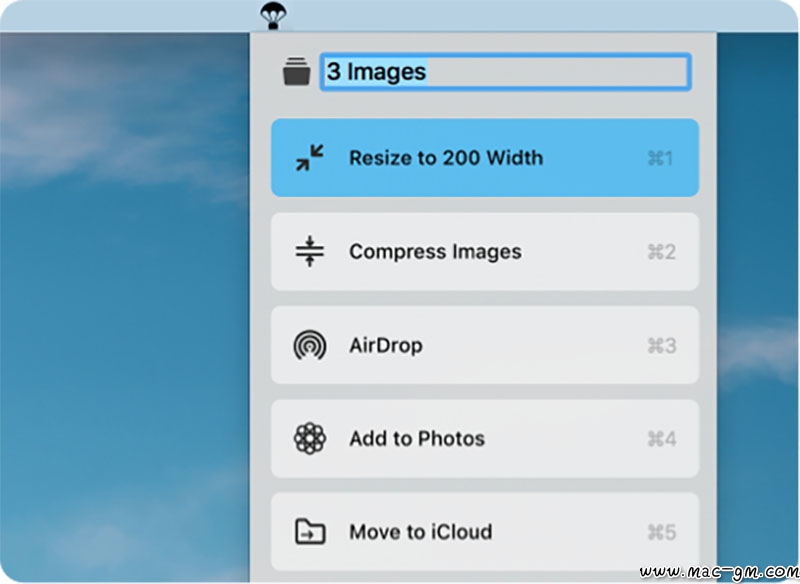Click the folder arrow icon beside Move to iCloud
The width and height of the screenshot is (800, 584).
[x=310, y=531]
